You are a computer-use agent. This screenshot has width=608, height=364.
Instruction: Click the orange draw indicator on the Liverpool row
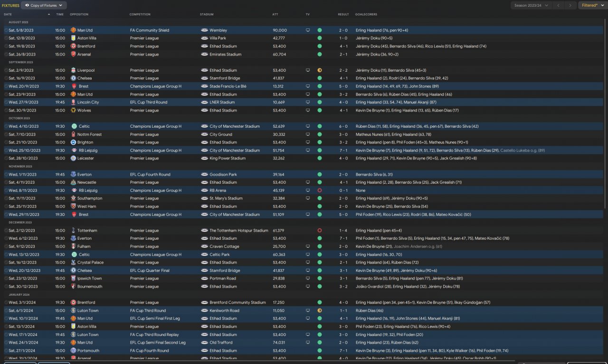(x=320, y=70)
